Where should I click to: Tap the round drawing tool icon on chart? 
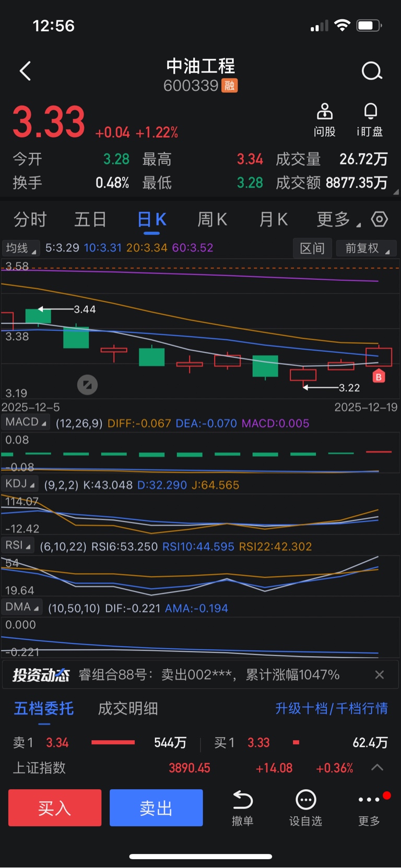[x=87, y=385]
